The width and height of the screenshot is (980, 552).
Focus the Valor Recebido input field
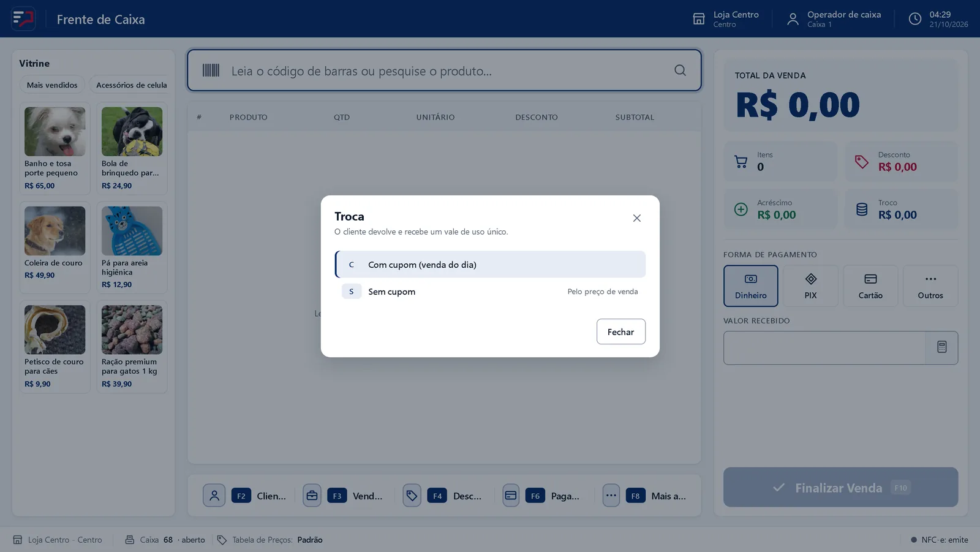click(x=824, y=348)
